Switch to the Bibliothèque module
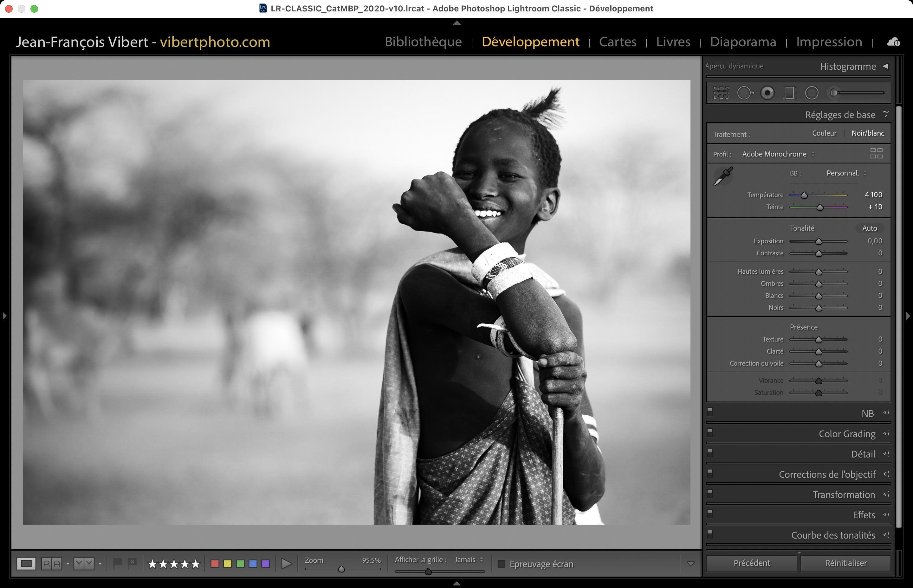Screen dimensions: 913x588 click(x=423, y=42)
